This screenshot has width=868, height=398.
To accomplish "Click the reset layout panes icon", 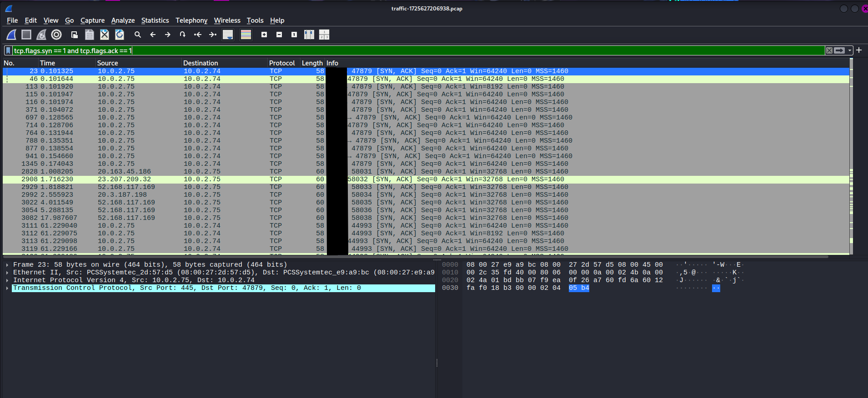I will (x=324, y=35).
